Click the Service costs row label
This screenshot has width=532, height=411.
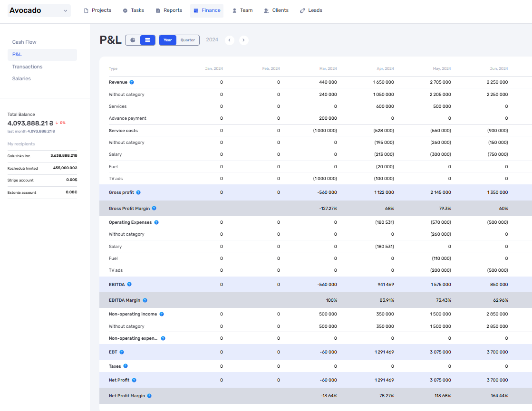point(123,131)
